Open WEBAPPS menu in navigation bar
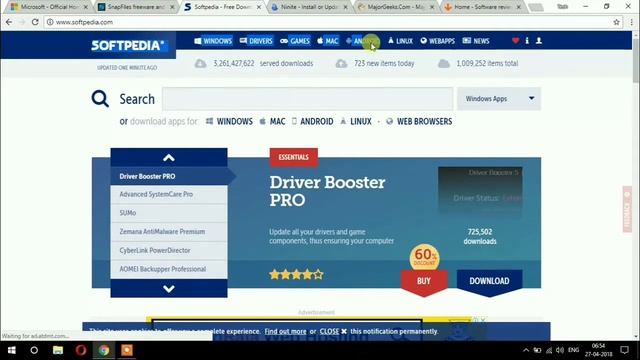This screenshot has height=360, width=640. [438, 41]
